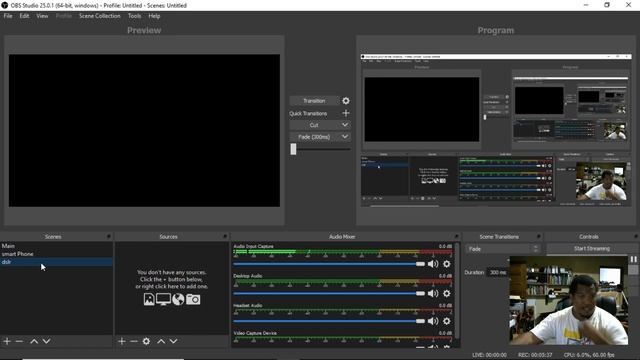The width and height of the screenshot is (640, 360).
Task: Mute the Desktop Audio speaker icon
Action: 433,293
